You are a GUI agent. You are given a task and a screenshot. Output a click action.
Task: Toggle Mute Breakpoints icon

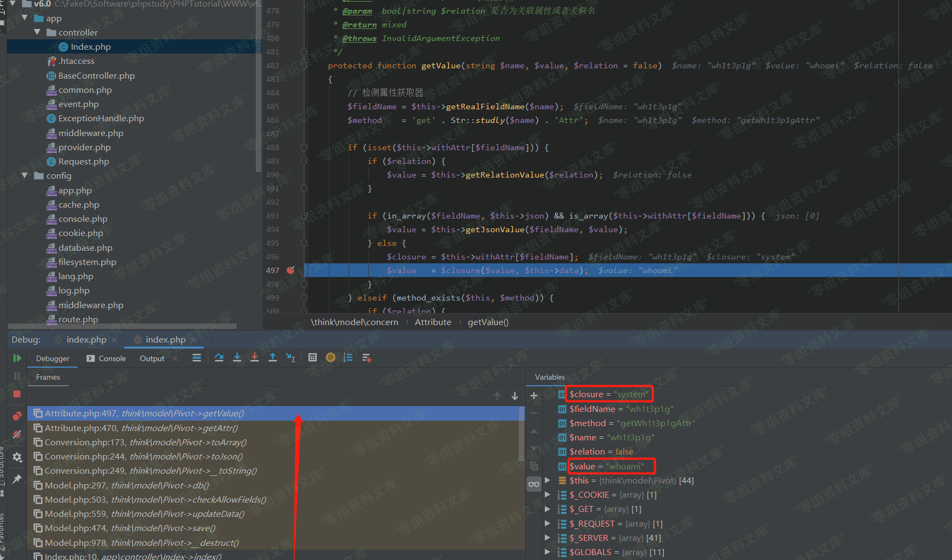coord(17,434)
